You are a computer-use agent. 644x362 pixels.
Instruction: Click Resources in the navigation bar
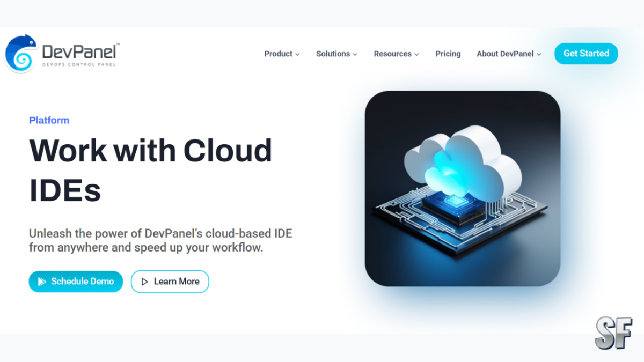click(x=392, y=54)
